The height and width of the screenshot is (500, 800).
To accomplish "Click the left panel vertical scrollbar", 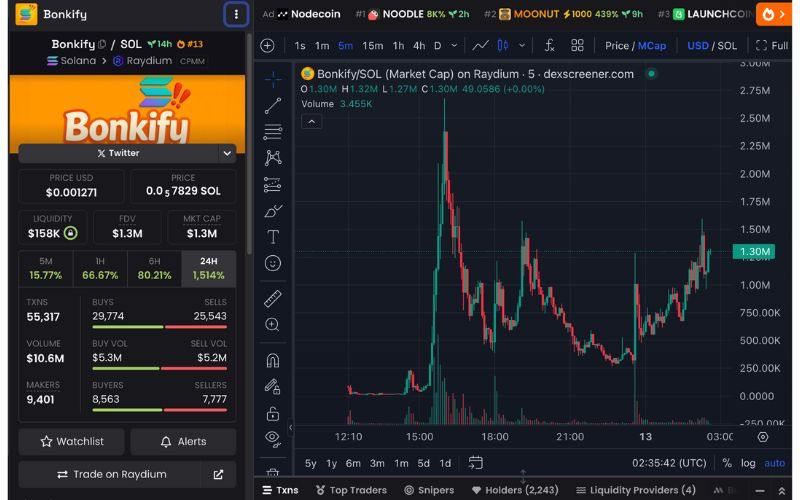I will pos(249,144).
